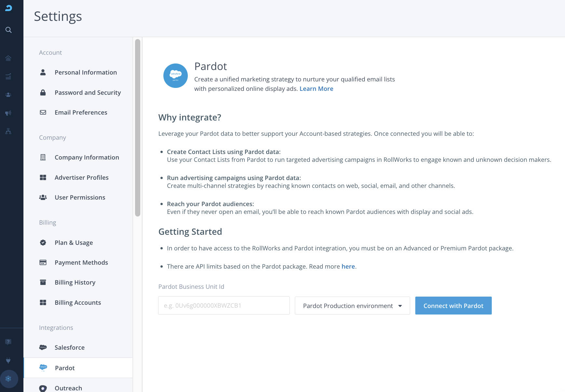Open the megaphone campaigns icon

click(x=8, y=113)
